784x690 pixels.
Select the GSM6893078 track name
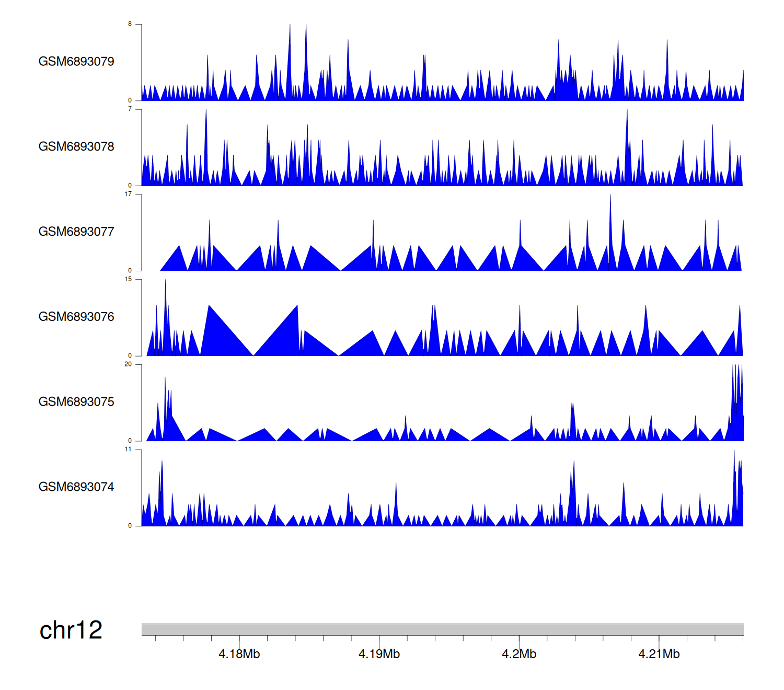(x=76, y=147)
